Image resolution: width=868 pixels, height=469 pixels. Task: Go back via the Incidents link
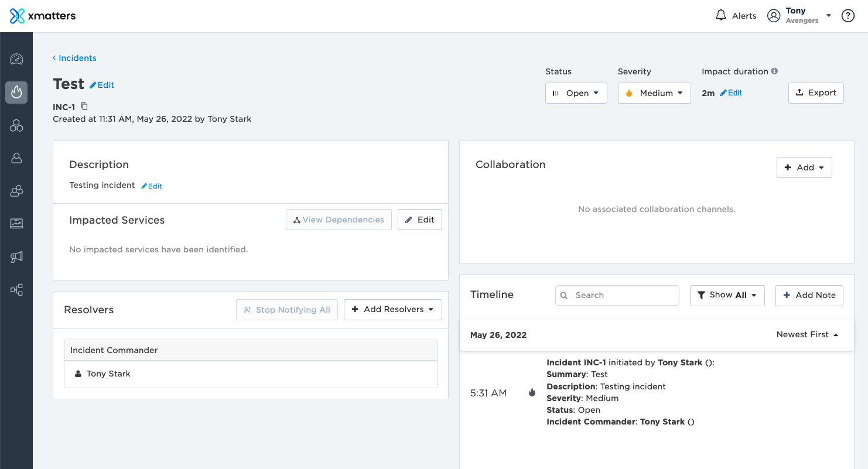(75, 58)
